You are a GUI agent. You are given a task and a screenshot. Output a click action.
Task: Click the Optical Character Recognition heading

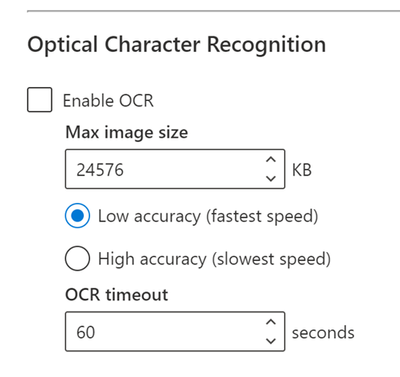click(x=177, y=45)
